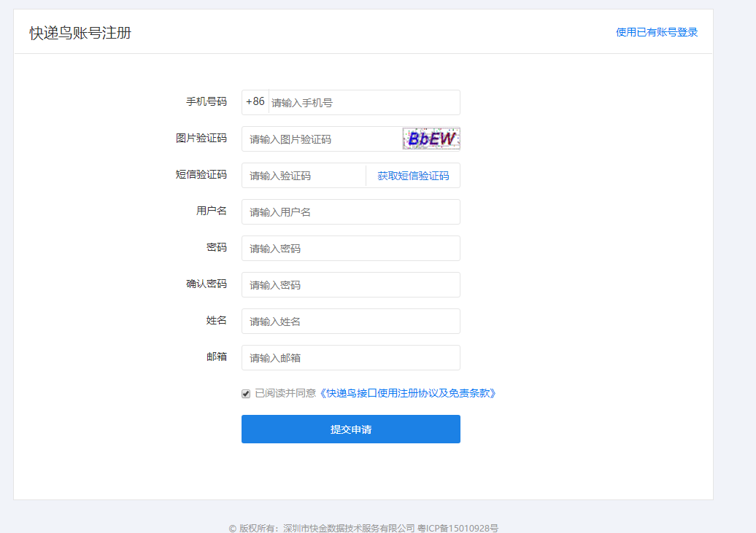Click the 版权所有 copyright footer text

[x=363, y=528]
